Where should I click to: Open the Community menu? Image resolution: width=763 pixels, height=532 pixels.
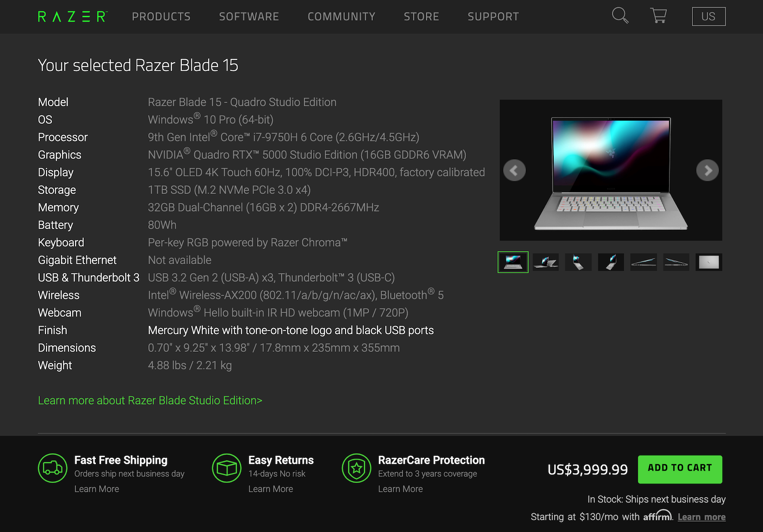341,17
